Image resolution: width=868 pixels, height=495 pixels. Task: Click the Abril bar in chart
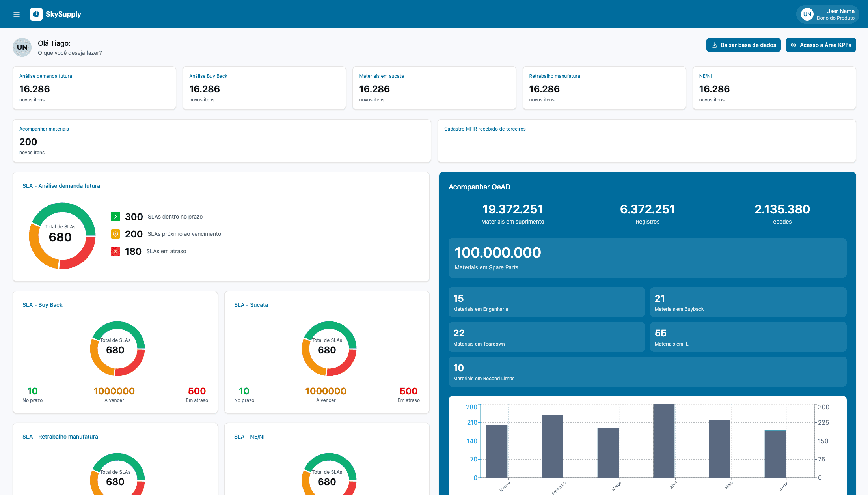[664, 441]
